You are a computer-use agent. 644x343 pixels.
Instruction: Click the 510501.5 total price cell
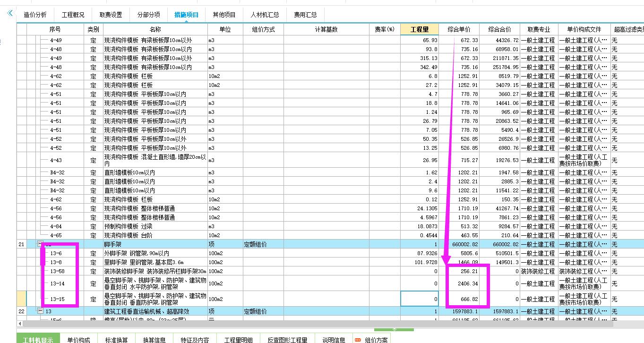click(x=500, y=253)
